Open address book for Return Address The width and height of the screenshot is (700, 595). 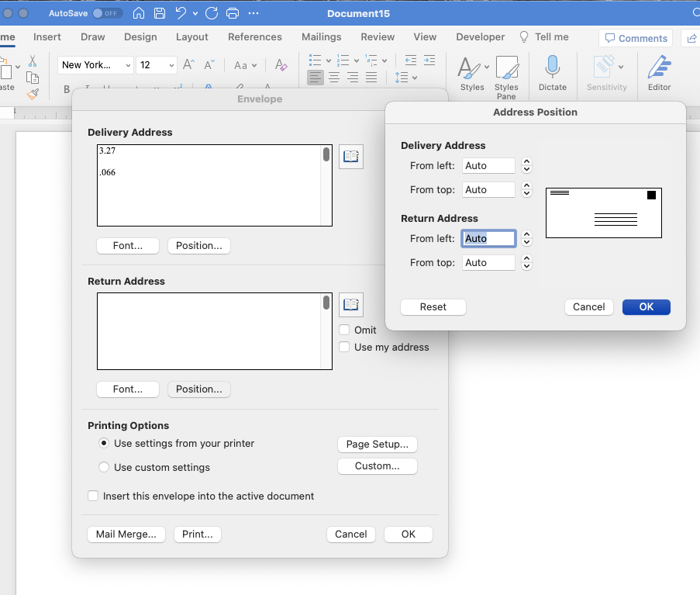(351, 305)
